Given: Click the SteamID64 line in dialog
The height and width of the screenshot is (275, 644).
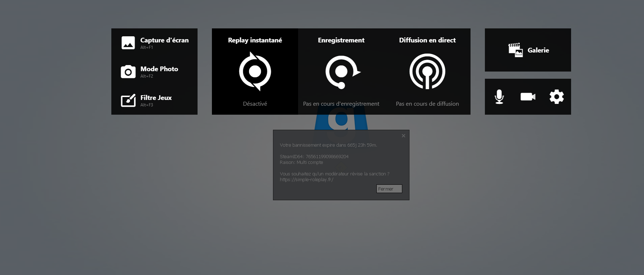Looking at the screenshot, I should tap(314, 157).
